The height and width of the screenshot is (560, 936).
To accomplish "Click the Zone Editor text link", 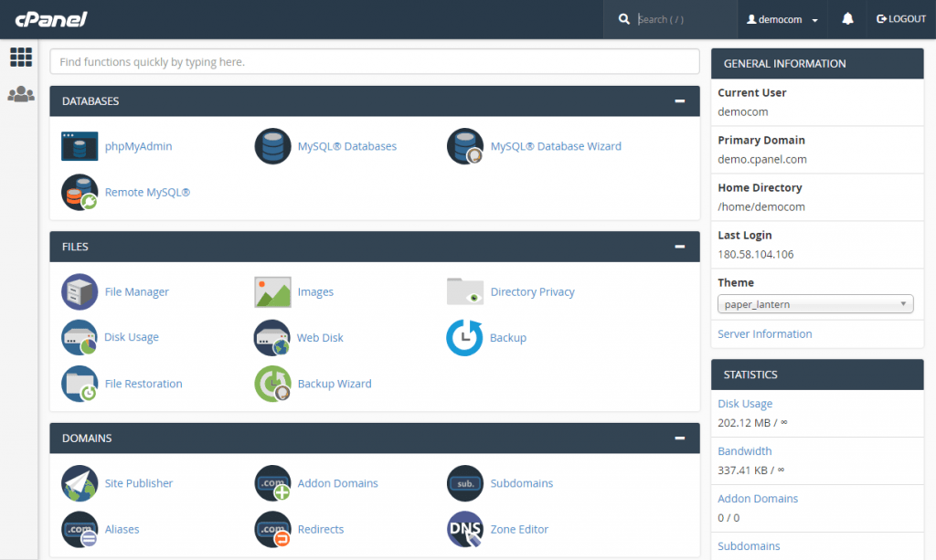I will coord(519,529).
